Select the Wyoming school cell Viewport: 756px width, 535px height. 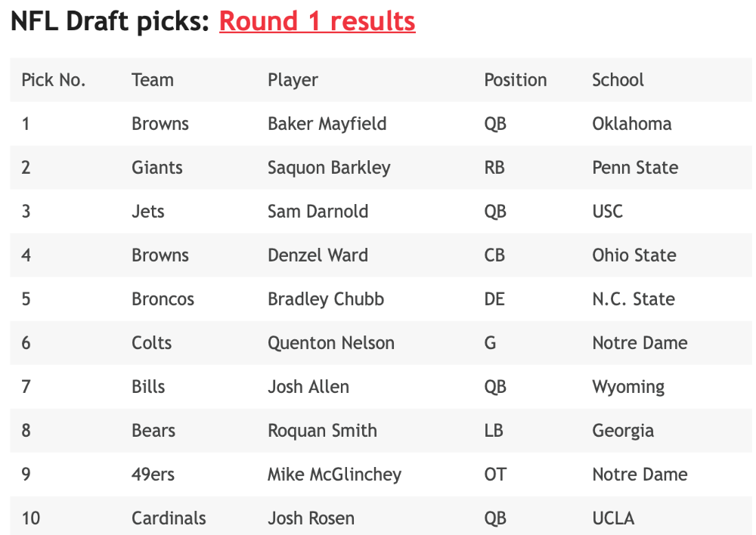pos(628,387)
